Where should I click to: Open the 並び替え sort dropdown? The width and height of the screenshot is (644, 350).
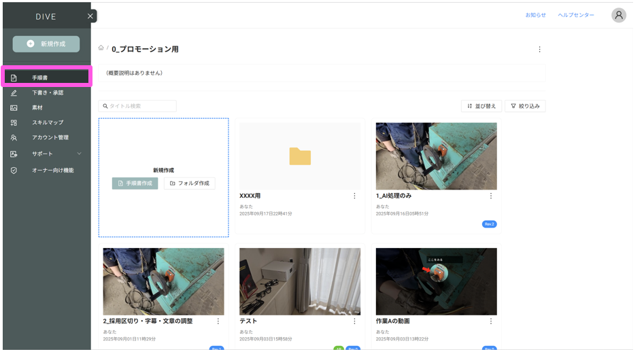tap(481, 106)
